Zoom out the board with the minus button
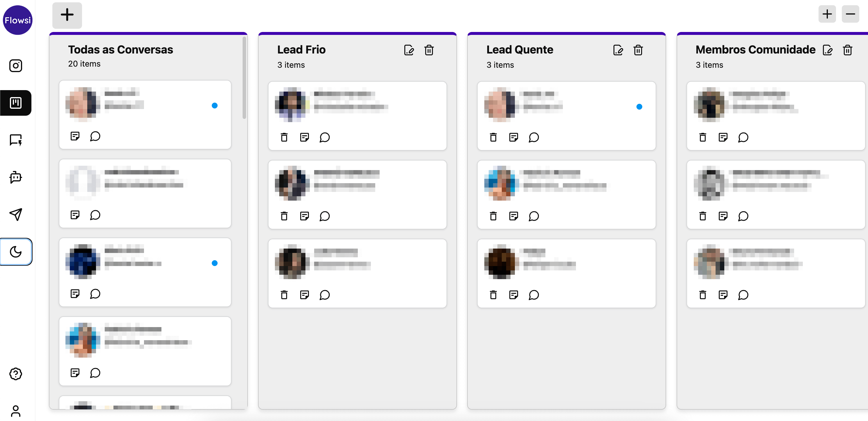The height and width of the screenshot is (421, 868). click(850, 14)
